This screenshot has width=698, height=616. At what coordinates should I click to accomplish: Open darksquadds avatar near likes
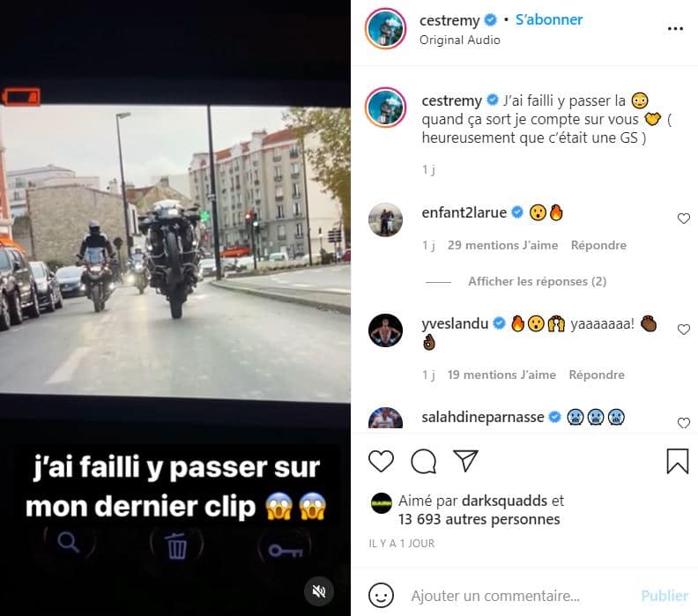[382, 503]
